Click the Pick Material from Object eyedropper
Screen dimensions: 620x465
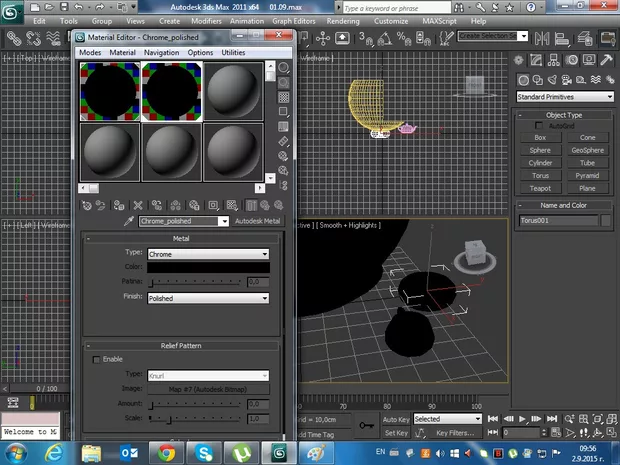click(129, 221)
